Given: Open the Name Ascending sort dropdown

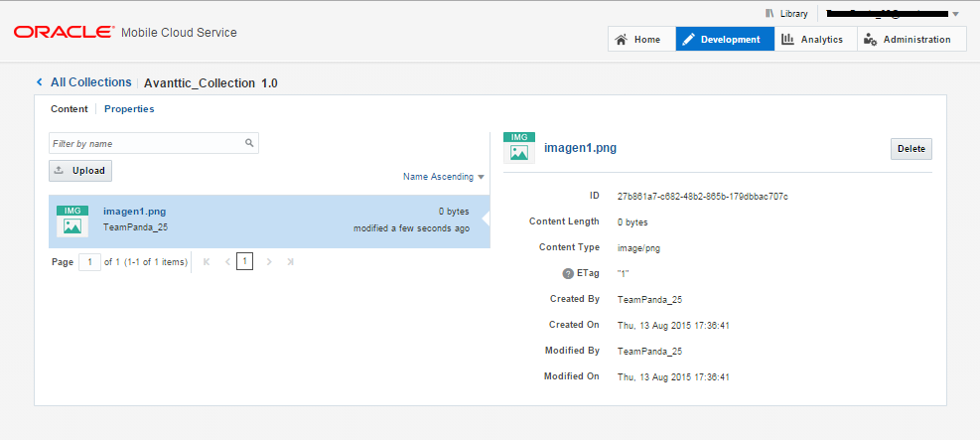Looking at the screenshot, I should [444, 177].
